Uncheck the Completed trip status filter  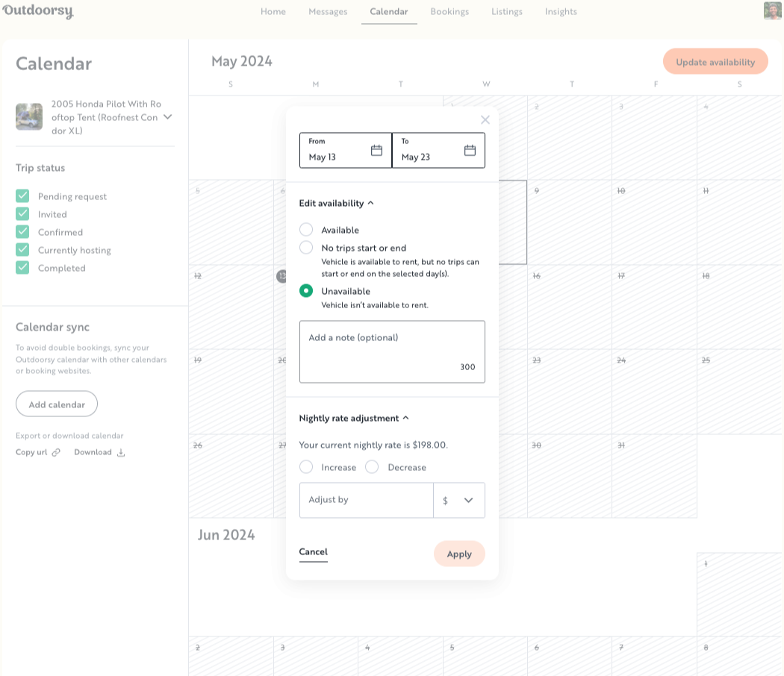22,268
